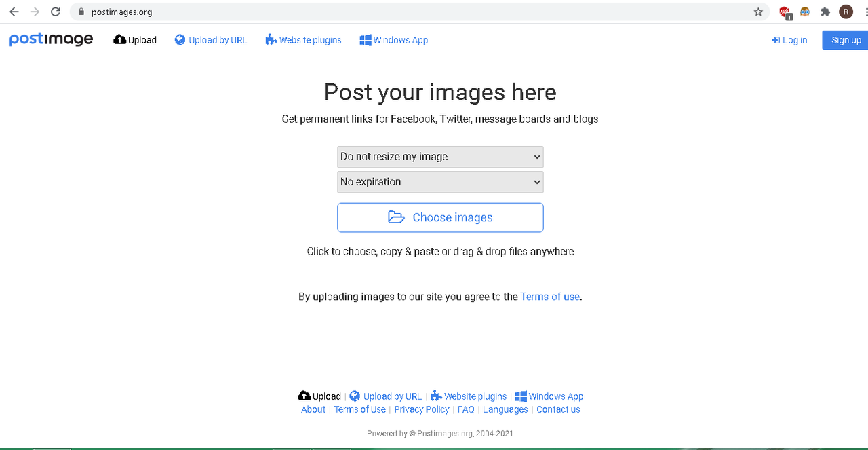Bookmark this page with star icon
Viewport: 868px width, 450px height.
(x=758, y=12)
